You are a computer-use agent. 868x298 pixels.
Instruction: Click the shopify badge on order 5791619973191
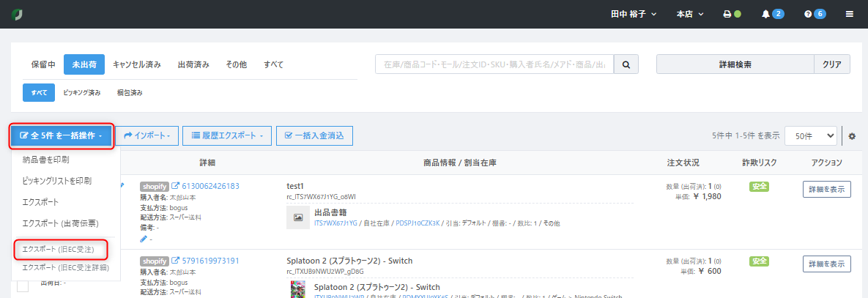(155, 261)
